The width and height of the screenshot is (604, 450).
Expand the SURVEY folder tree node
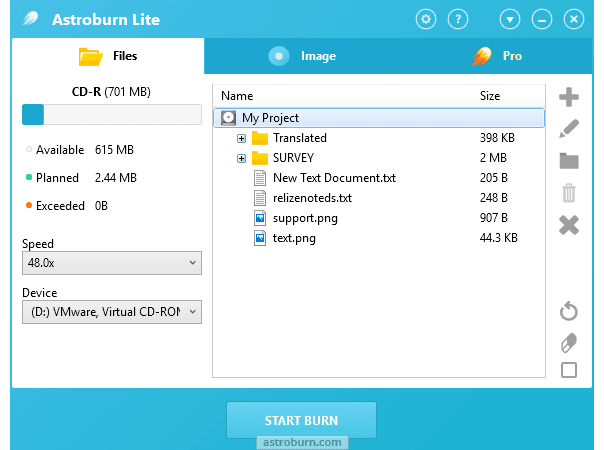click(x=241, y=158)
